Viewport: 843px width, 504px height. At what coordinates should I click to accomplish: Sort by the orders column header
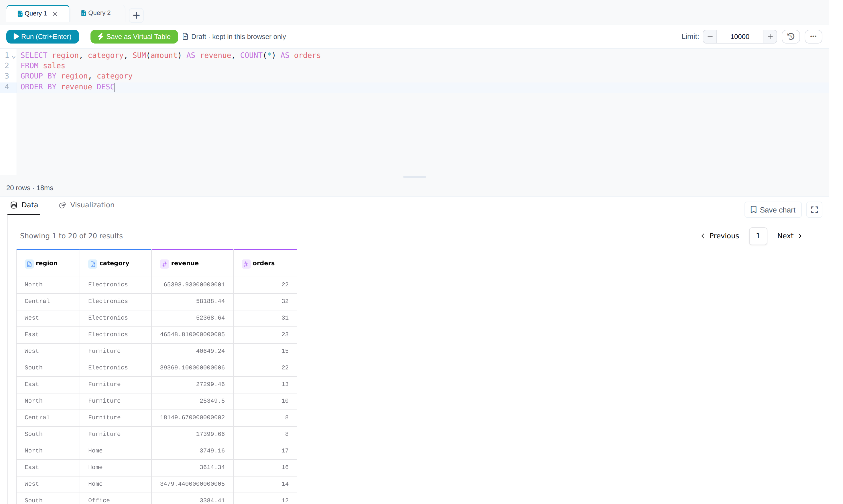265,263
